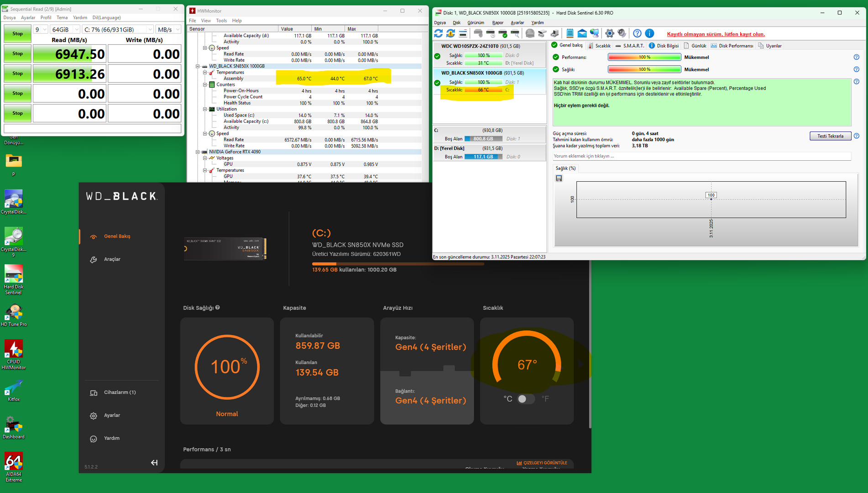Click the Sensor column header in HWMonitor
The image size is (868, 493).
(233, 29)
